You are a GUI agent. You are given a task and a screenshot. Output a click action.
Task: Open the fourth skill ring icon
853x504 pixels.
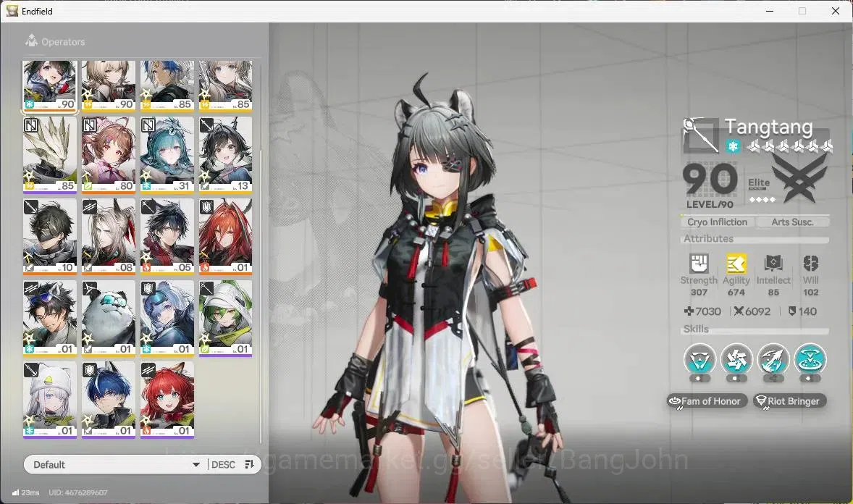pyautogui.click(x=810, y=359)
